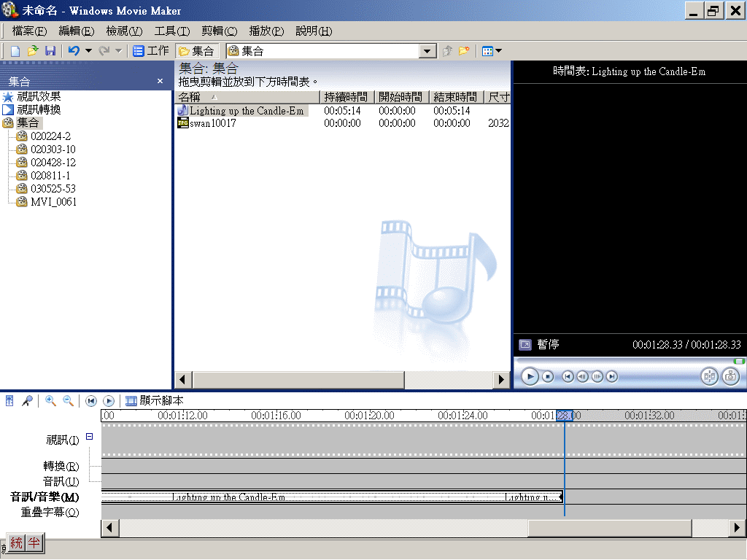The width and height of the screenshot is (747, 560).
Task: Open the Set Audio Levels tool
Action: [x=9, y=401]
